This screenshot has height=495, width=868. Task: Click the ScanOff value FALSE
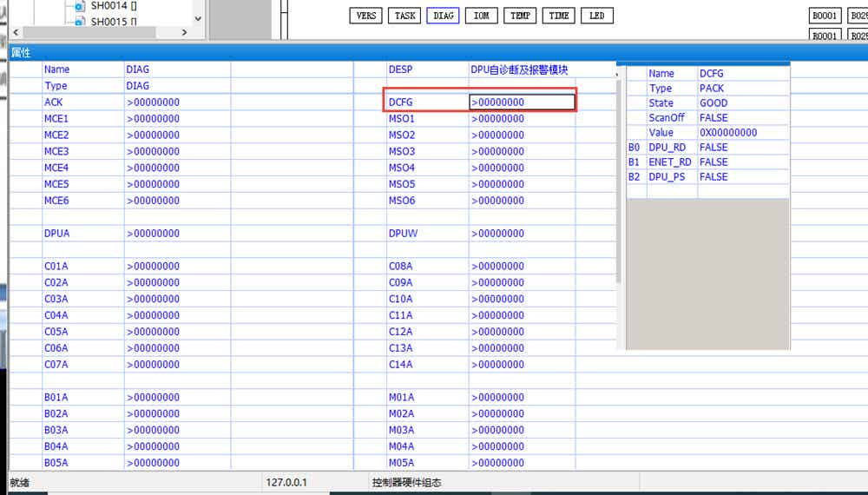tap(713, 117)
